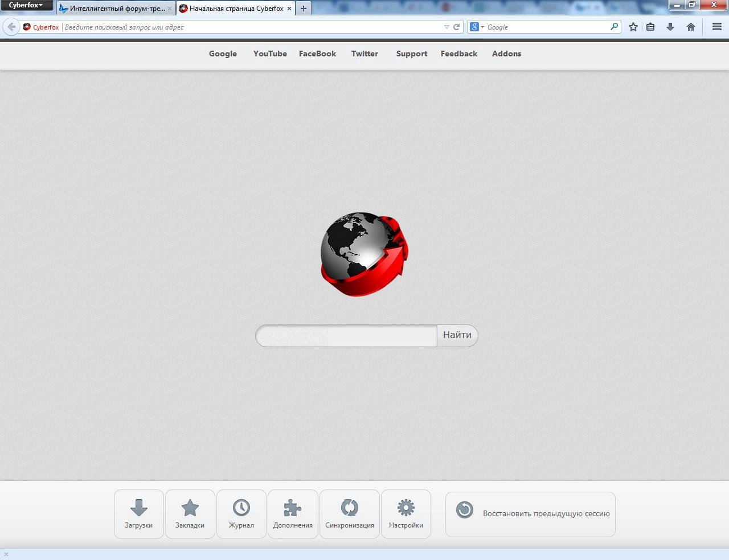Open Журнал history launcher

click(x=241, y=514)
